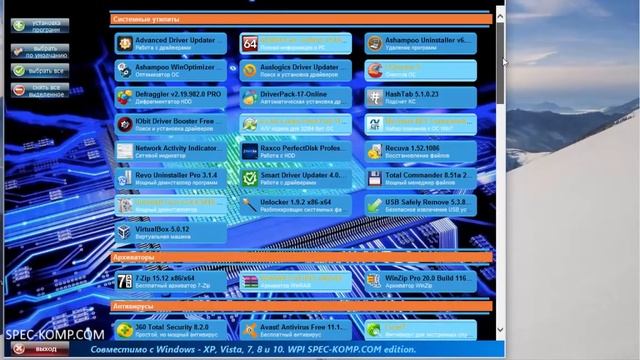Select the Unlocker magic wand icon
This screenshot has width=640, height=360.
point(250,205)
